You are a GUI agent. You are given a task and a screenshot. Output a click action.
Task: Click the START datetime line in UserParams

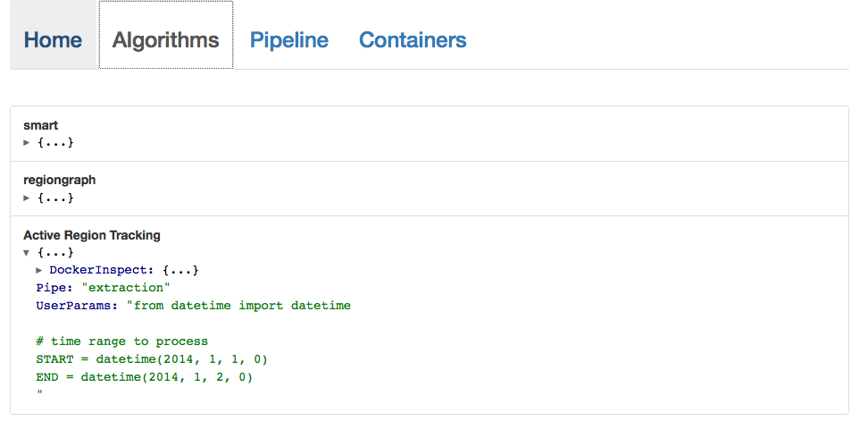coord(152,359)
